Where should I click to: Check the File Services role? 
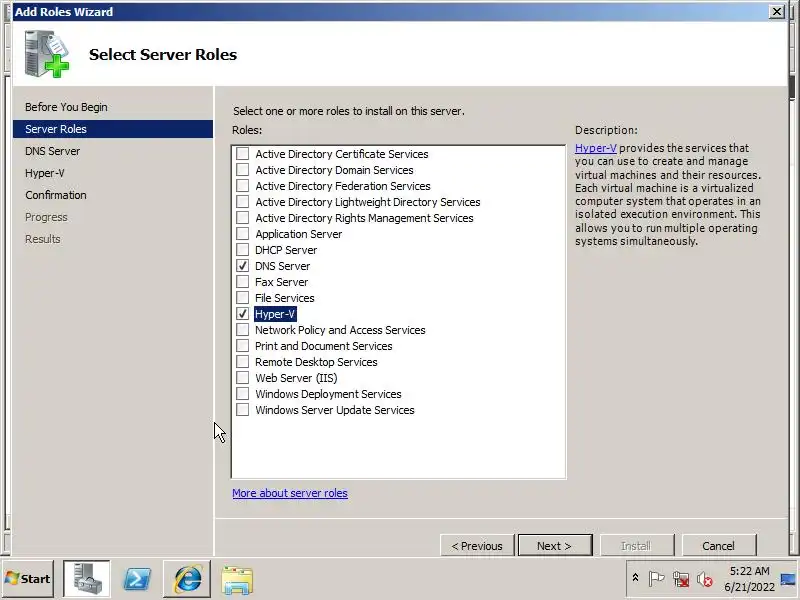coord(242,297)
